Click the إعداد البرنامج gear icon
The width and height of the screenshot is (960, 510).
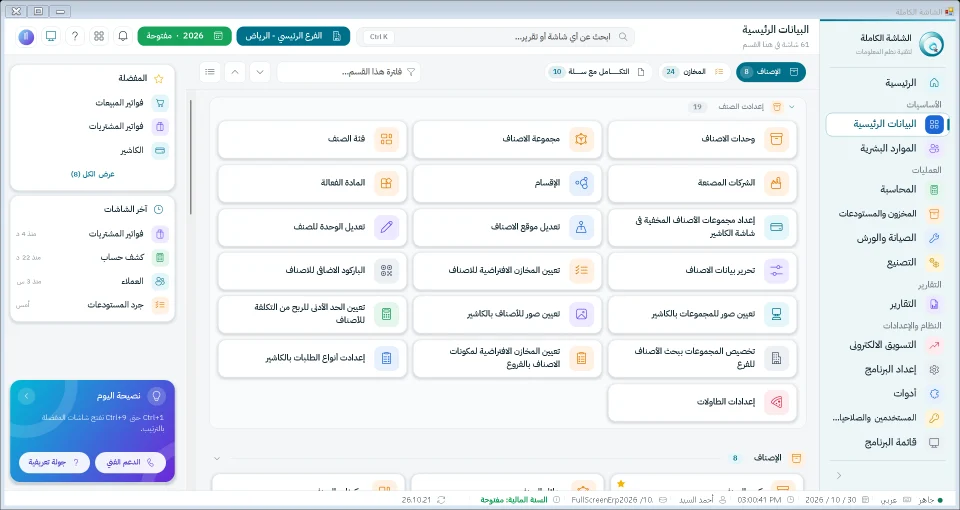click(934, 370)
